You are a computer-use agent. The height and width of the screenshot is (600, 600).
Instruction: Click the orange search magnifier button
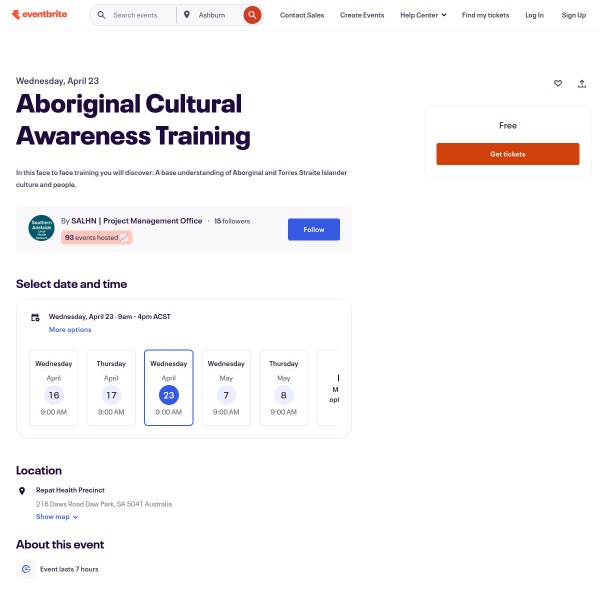pyautogui.click(x=253, y=15)
